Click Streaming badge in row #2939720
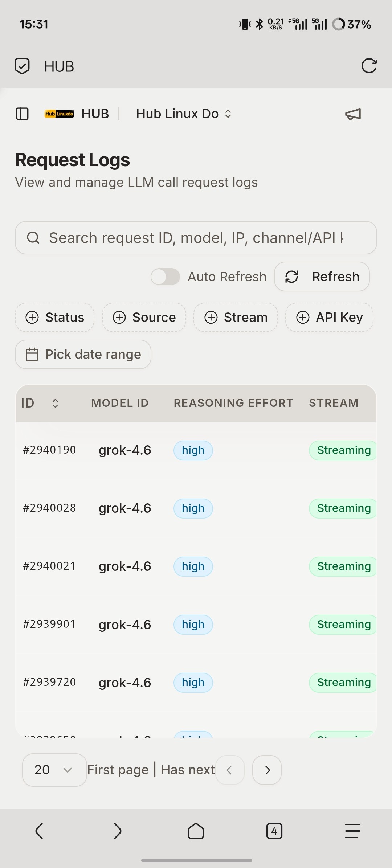The height and width of the screenshot is (868, 392). coord(343,683)
